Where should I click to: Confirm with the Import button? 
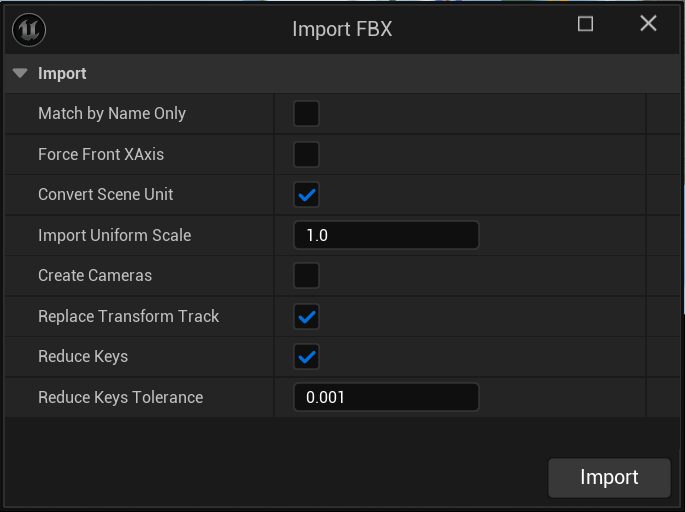609,477
